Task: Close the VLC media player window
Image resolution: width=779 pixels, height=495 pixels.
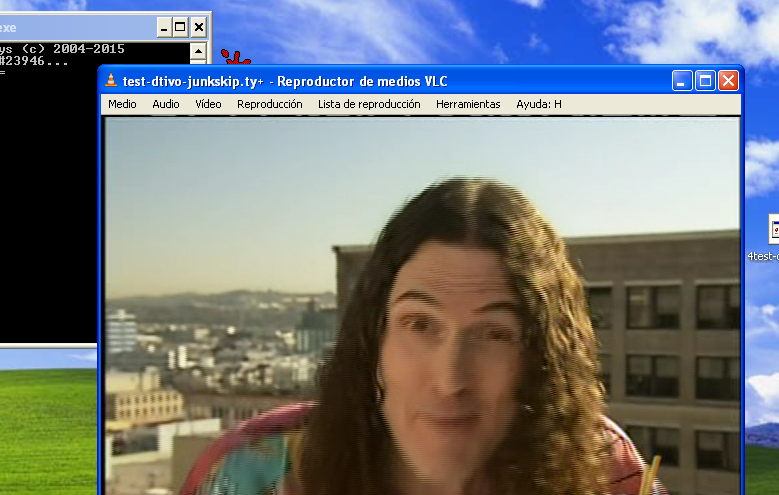Action: [x=728, y=81]
